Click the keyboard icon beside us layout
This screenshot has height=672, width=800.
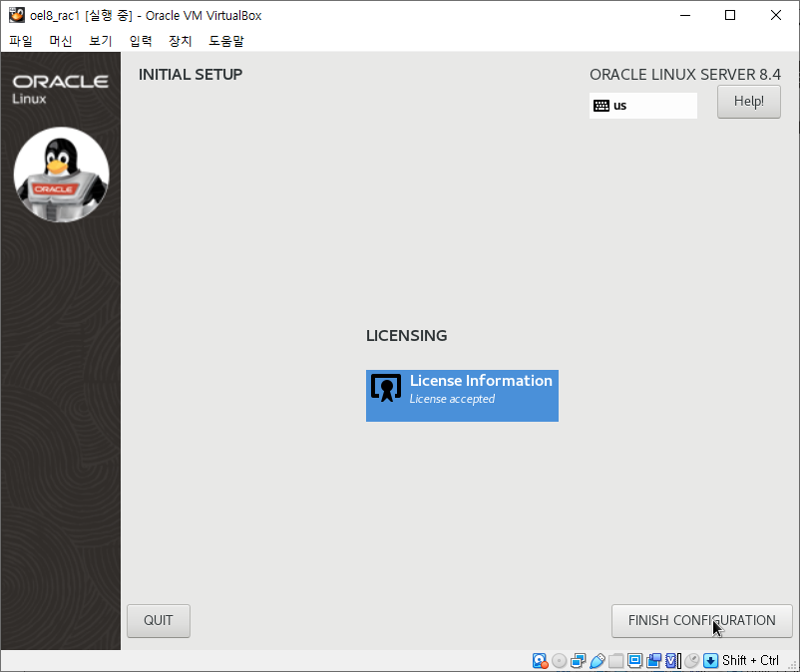point(601,106)
